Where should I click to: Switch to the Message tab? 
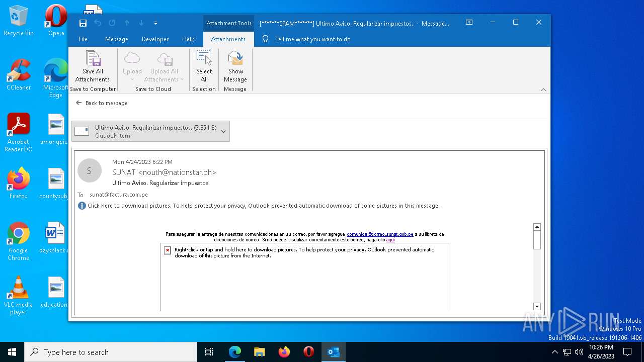117,39
